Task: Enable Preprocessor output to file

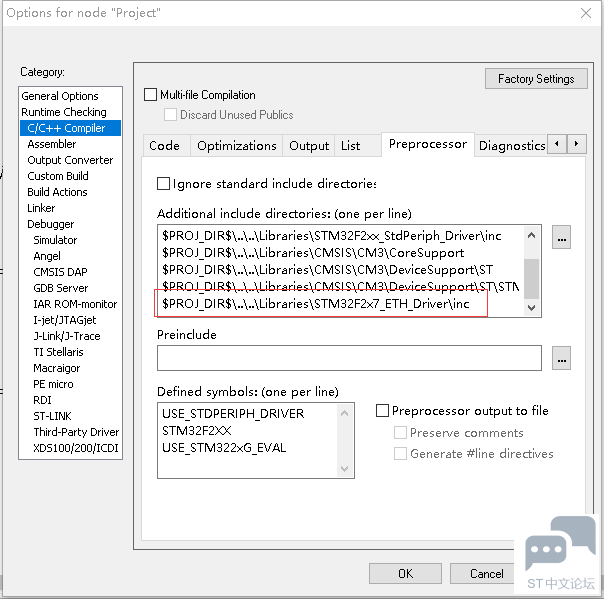Action: [x=382, y=410]
